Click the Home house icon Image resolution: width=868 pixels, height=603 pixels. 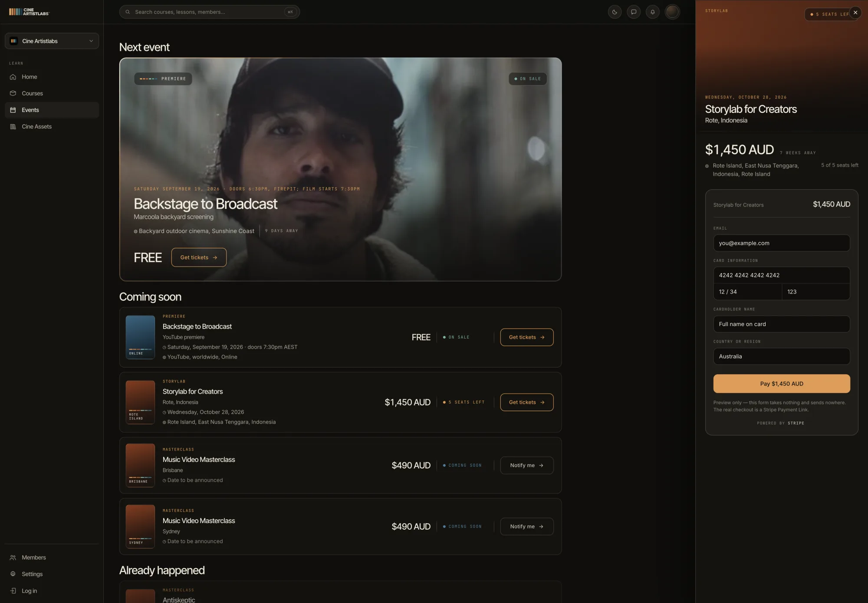pos(13,77)
